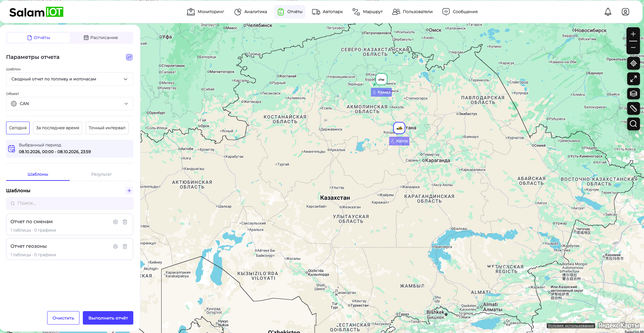Viewport: 644px width, 333px height.
Task: Open the Отчет по сменам template
Action: click(70, 225)
